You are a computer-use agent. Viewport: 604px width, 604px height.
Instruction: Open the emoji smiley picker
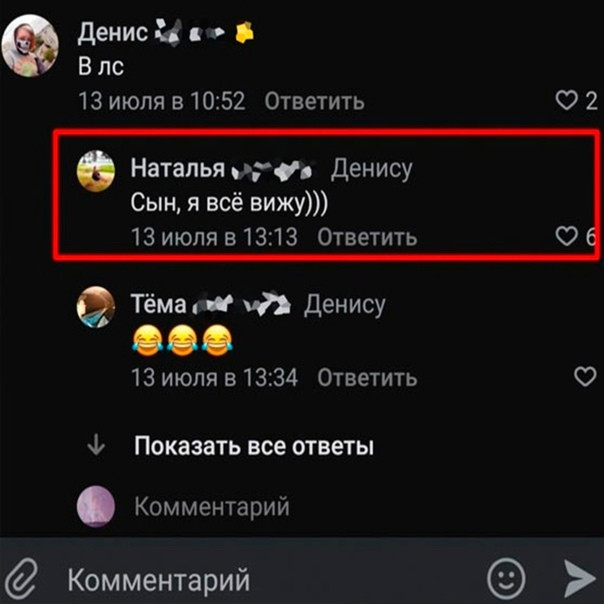click(x=506, y=578)
